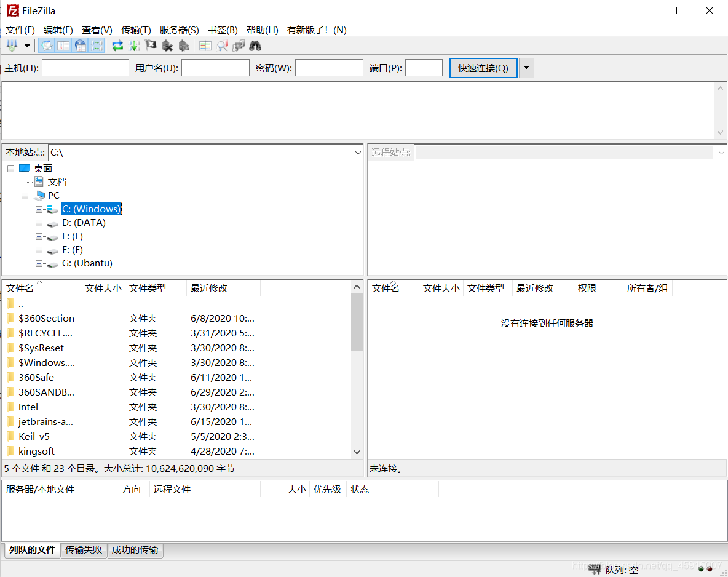Go to parent directory .. entry
Viewport: 728px width, 577px height.
[x=20, y=304]
